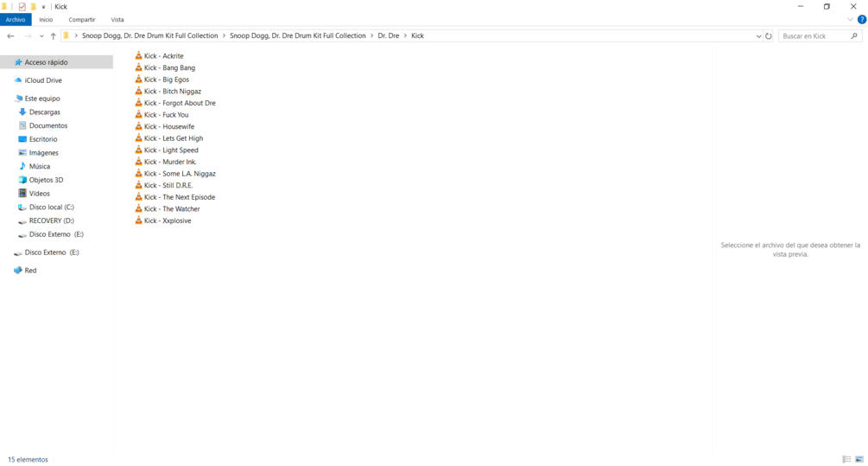Select the file Kick - Murder Ink.

point(170,162)
